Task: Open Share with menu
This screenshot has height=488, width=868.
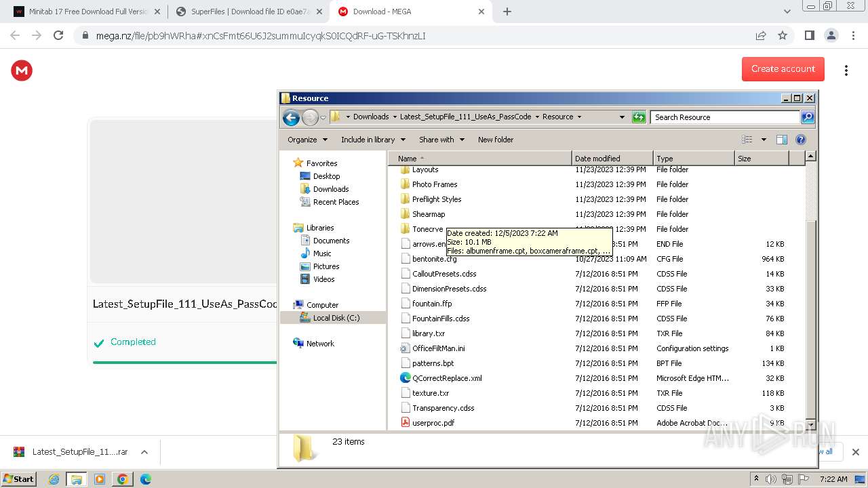Action: pyautogui.click(x=441, y=140)
